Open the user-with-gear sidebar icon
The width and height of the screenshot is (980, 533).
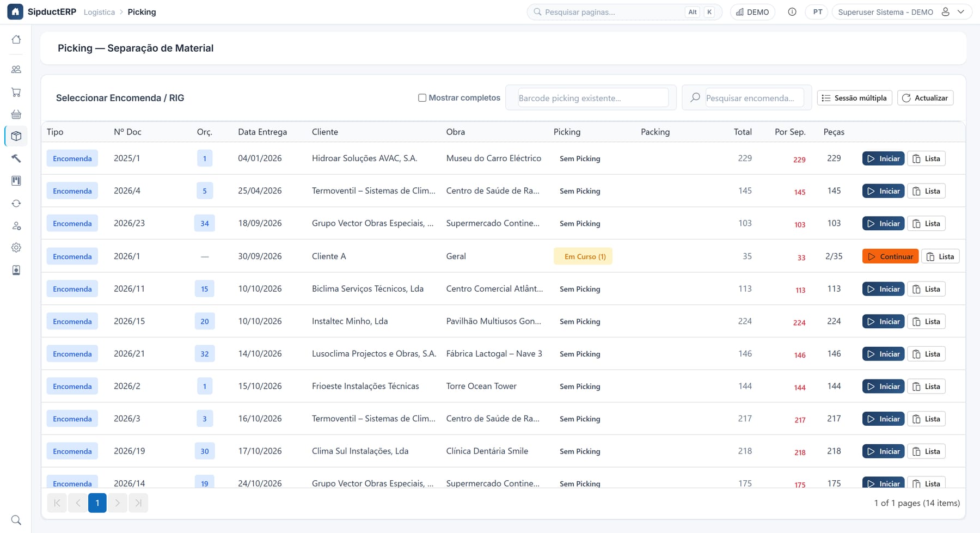tap(16, 225)
